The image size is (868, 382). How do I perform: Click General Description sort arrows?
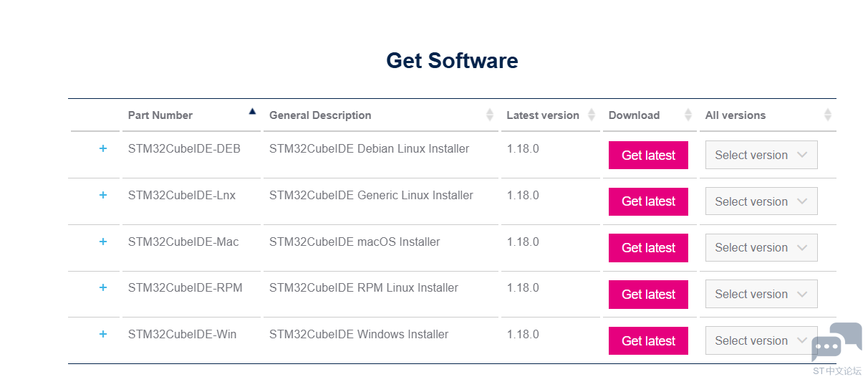tap(490, 115)
